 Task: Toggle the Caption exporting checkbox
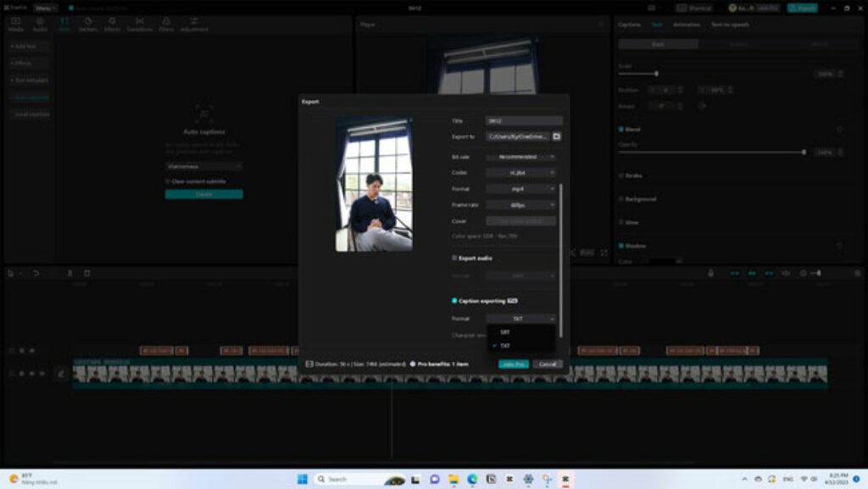pyautogui.click(x=454, y=301)
